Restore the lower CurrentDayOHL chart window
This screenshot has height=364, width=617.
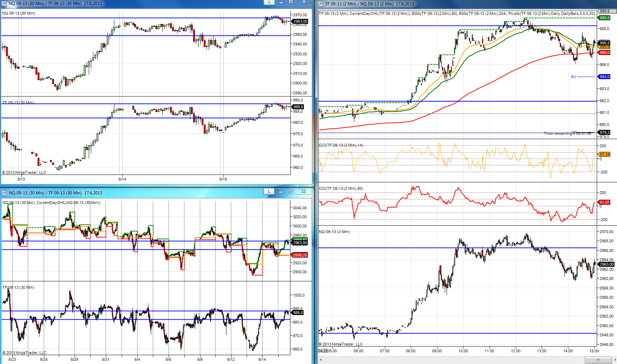click(290, 192)
